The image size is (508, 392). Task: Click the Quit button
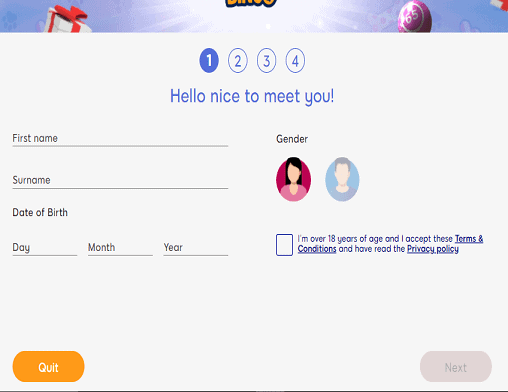(x=48, y=367)
